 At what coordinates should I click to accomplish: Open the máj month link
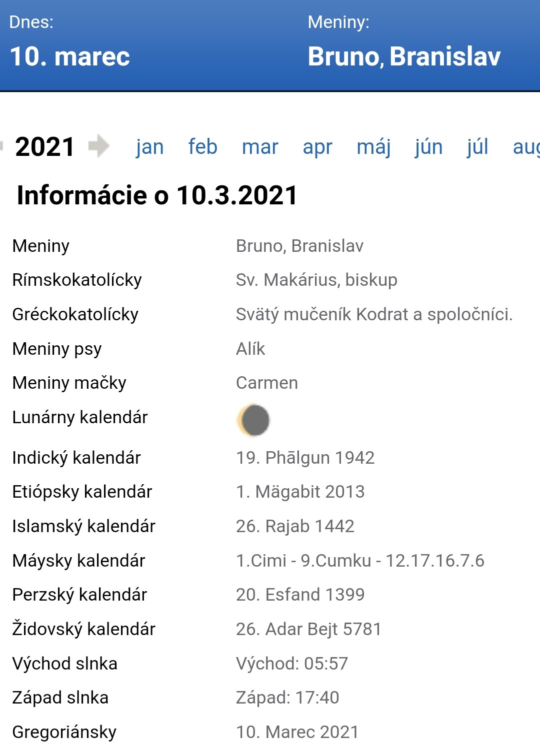pos(373,147)
